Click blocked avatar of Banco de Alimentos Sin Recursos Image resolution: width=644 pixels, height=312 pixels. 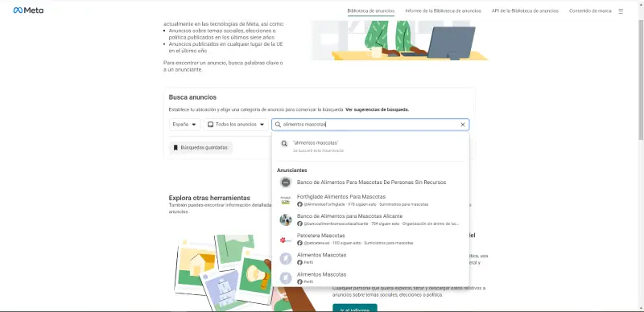tap(286, 183)
